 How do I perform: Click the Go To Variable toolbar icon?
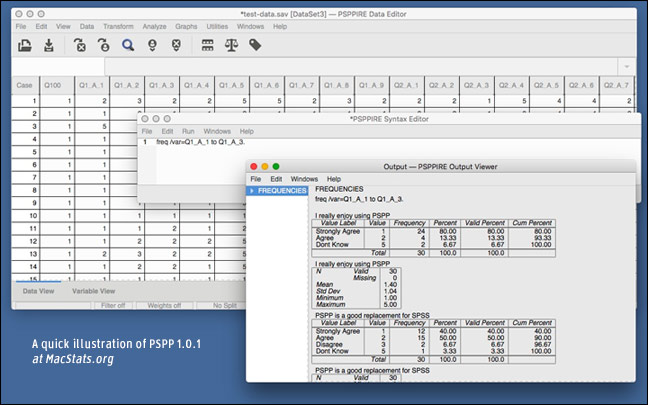(x=80, y=45)
